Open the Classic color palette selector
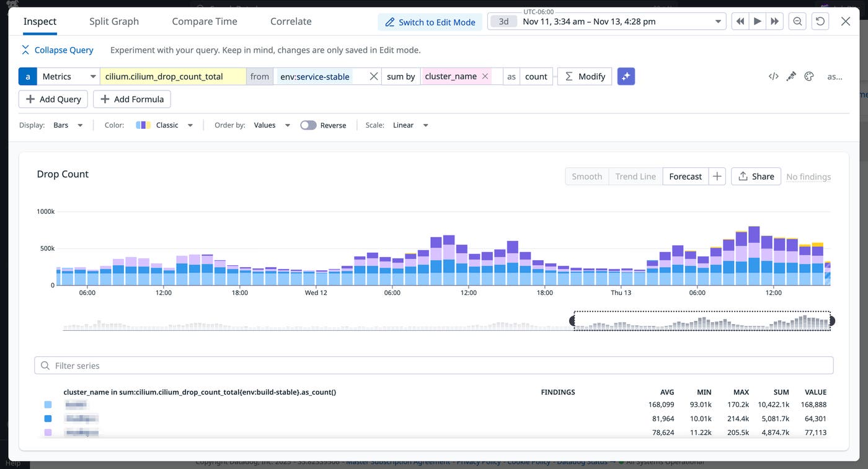 pyautogui.click(x=164, y=125)
